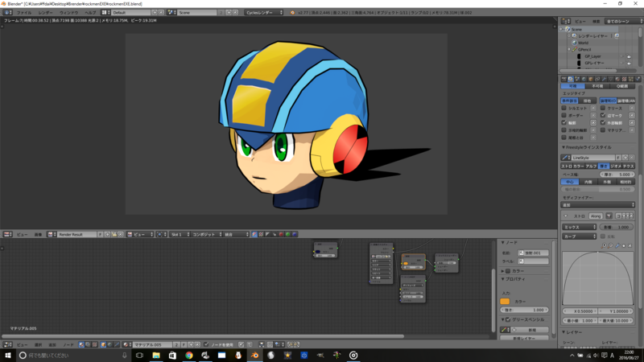Open the 全てのシーン outliner filter dropdown
Viewport: 644px width, 362px height.
pyautogui.click(x=623, y=22)
